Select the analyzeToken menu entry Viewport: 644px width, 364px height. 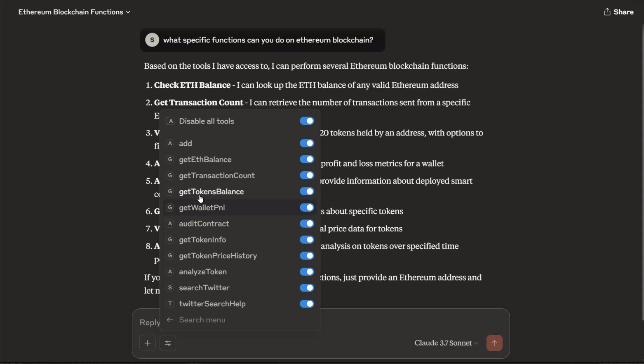(x=240, y=272)
